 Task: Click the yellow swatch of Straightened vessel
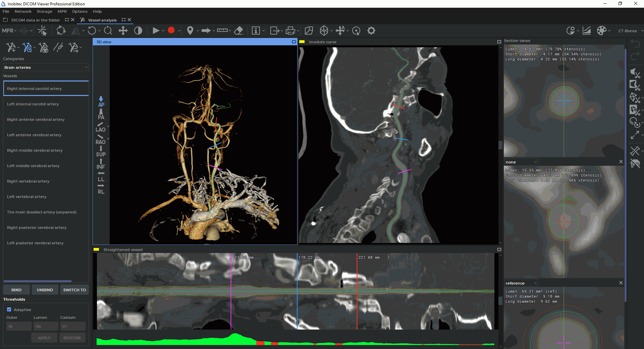(x=96, y=250)
